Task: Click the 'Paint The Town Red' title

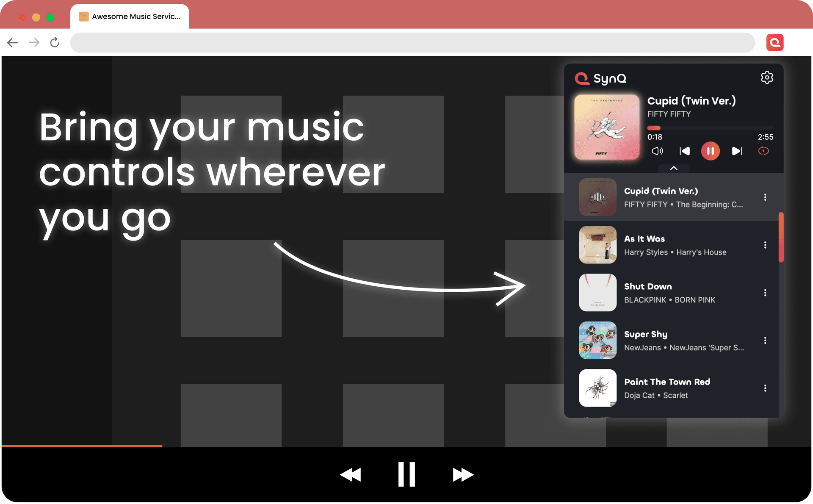Action: [x=667, y=382]
